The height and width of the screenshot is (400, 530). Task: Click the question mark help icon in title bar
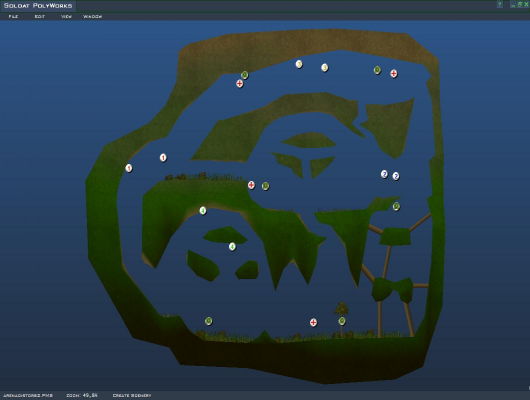(x=500, y=4)
